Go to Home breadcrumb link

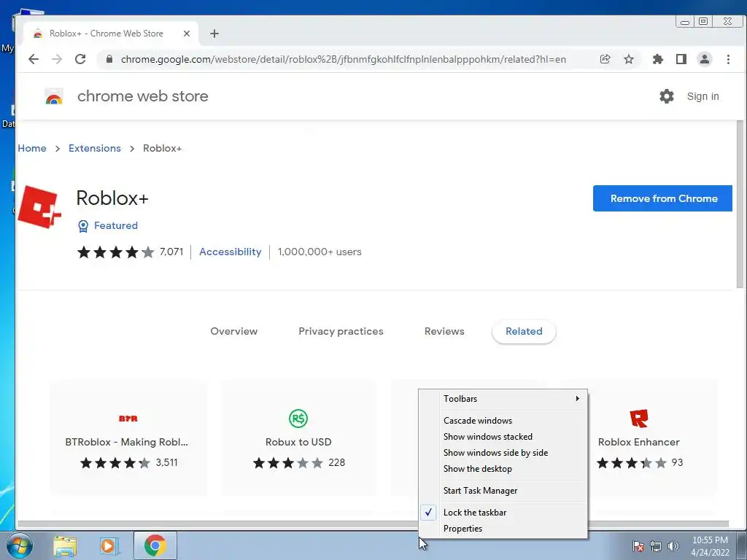32,148
